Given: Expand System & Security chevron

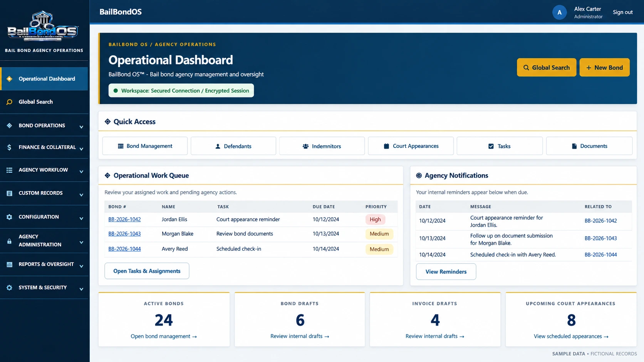Looking at the screenshot, I should click(81, 289).
